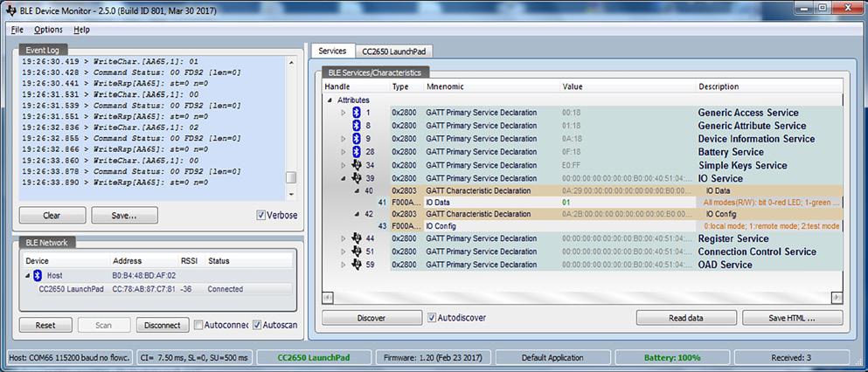Image resolution: width=868 pixels, height=372 pixels.
Task: Click the Reset button
Action: pos(45,325)
